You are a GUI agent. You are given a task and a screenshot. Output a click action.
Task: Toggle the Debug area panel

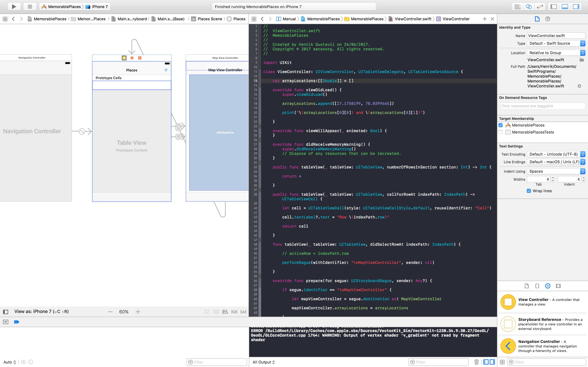[x=565, y=7]
